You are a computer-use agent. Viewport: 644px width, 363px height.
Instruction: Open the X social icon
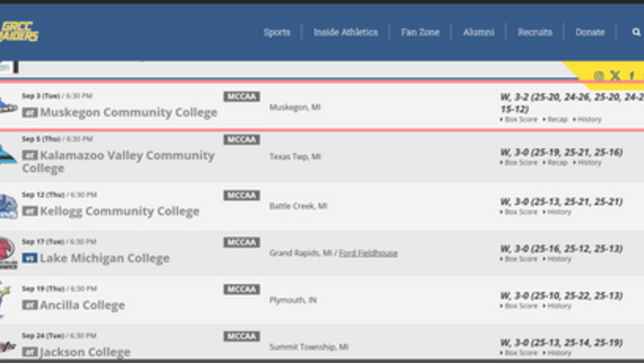pos(615,75)
